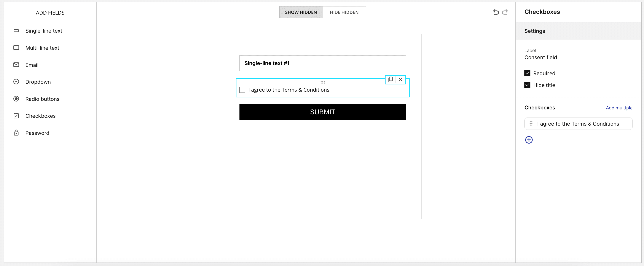The height and width of the screenshot is (266, 644).
Task: Disable the Hide title checkbox
Action: [x=528, y=85]
